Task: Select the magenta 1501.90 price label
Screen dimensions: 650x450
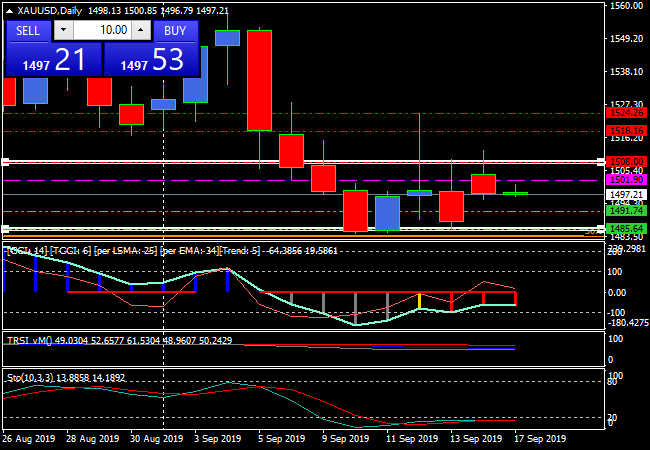Action: [627, 180]
